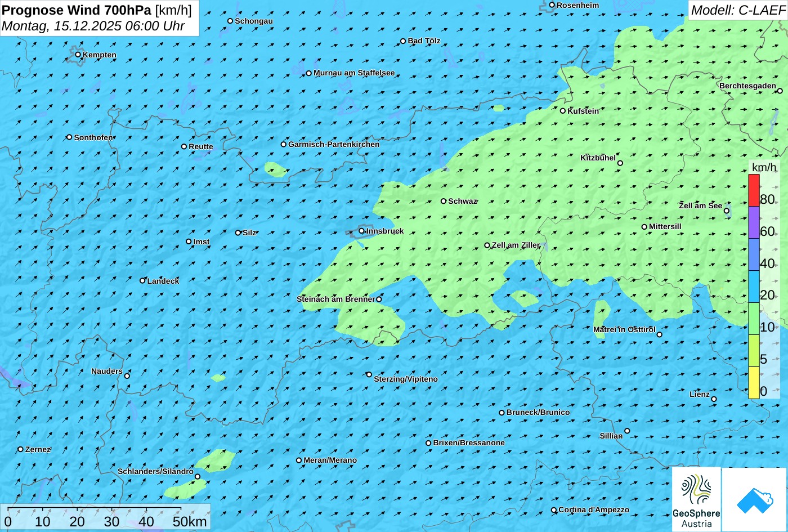Click the Brixen/Bressanone marker
This screenshot has width=788, height=532.
tap(428, 443)
